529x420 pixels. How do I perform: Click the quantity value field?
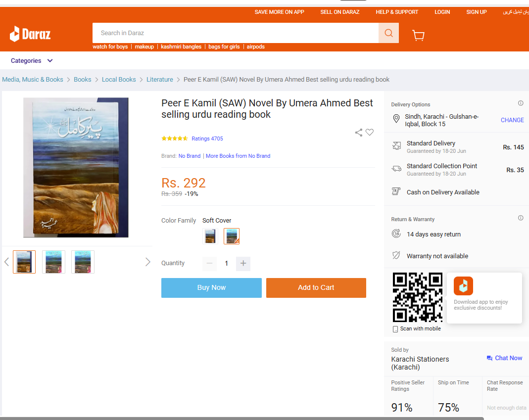click(x=226, y=264)
